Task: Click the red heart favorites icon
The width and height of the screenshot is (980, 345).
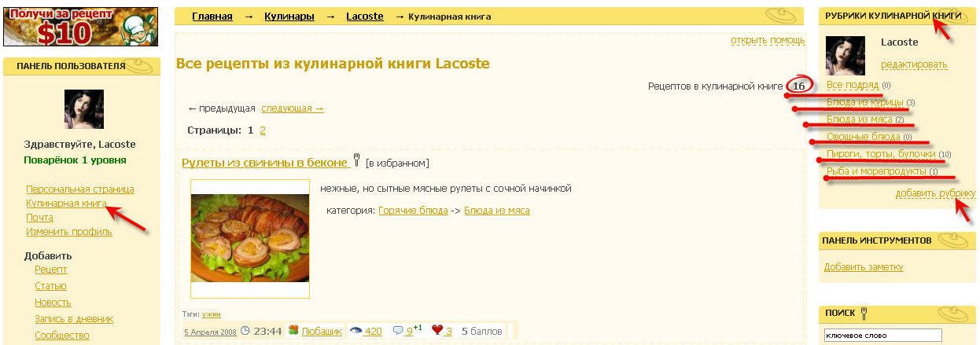Action: point(437,331)
